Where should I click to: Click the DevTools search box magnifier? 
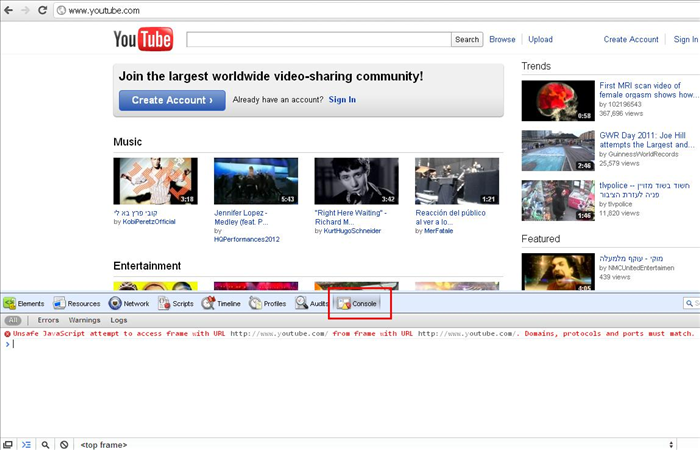(689, 304)
